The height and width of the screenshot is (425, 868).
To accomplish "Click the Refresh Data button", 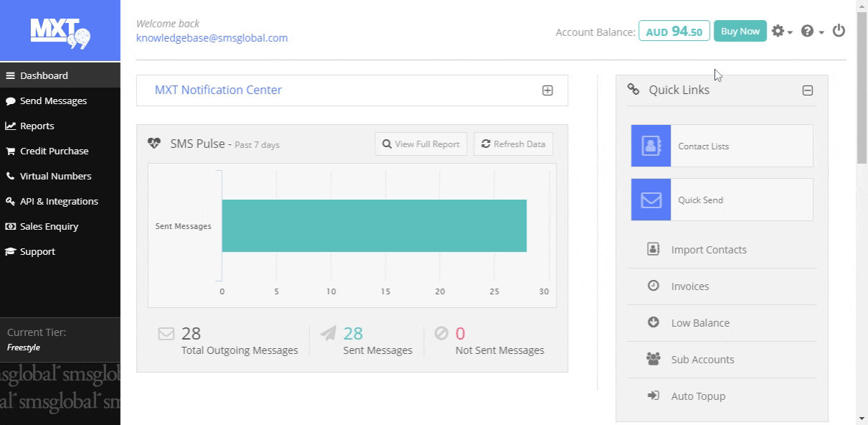I will [513, 144].
